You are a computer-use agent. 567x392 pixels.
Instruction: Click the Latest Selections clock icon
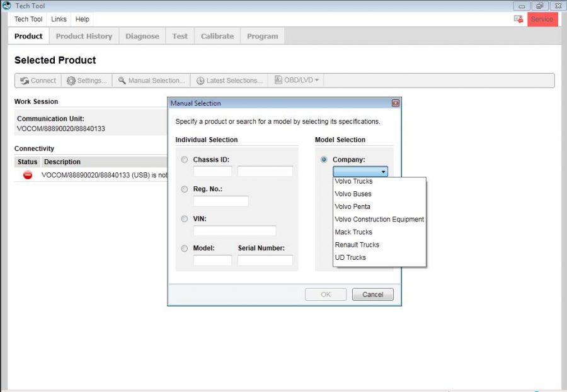200,81
